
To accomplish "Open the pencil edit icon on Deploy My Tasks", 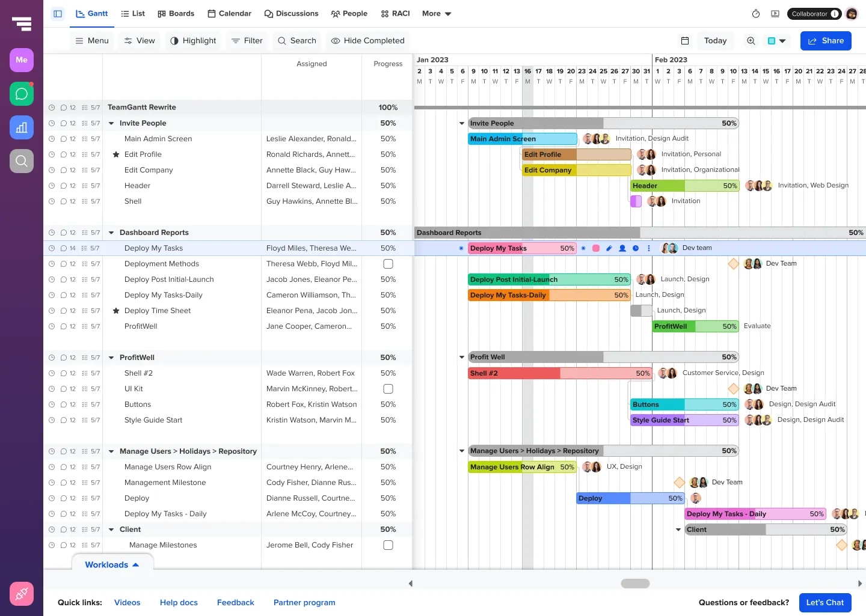I will pyautogui.click(x=609, y=248).
